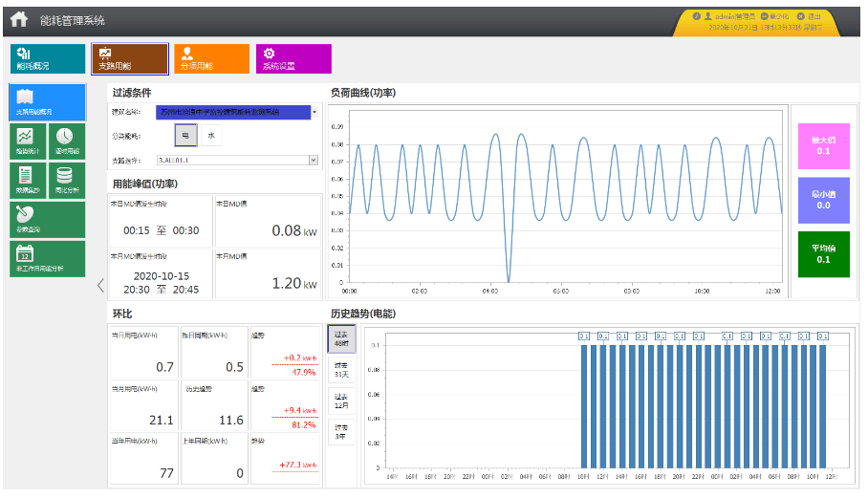The image size is (868, 499).
Task: Click the 最小化 minimize icon
Action: [764, 16]
